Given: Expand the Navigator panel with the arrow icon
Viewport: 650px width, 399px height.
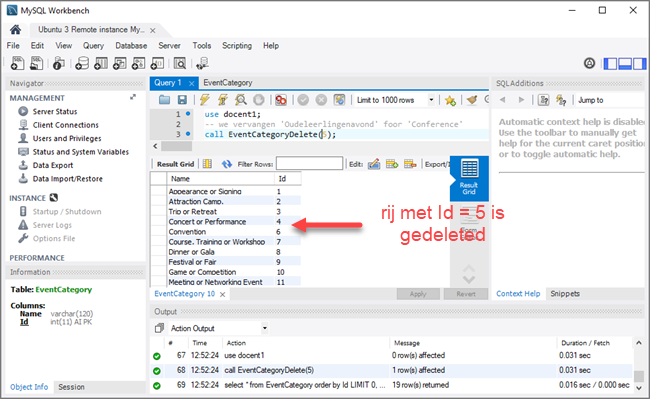Looking at the screenshot, I should (133, 97).
